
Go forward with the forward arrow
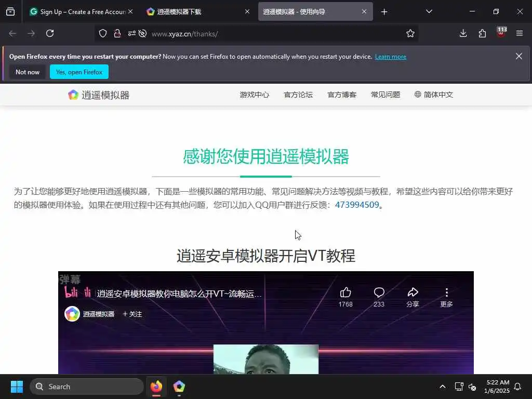point(31,33)
